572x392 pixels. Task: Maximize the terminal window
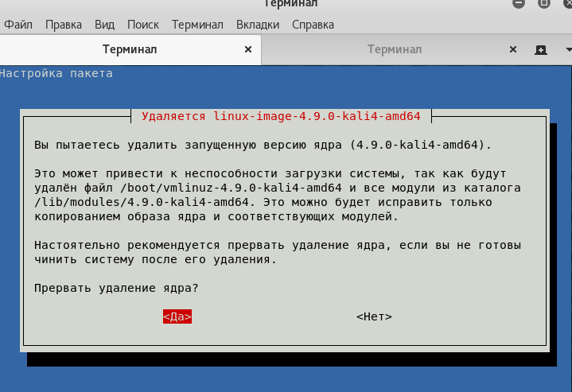(544, 3)
